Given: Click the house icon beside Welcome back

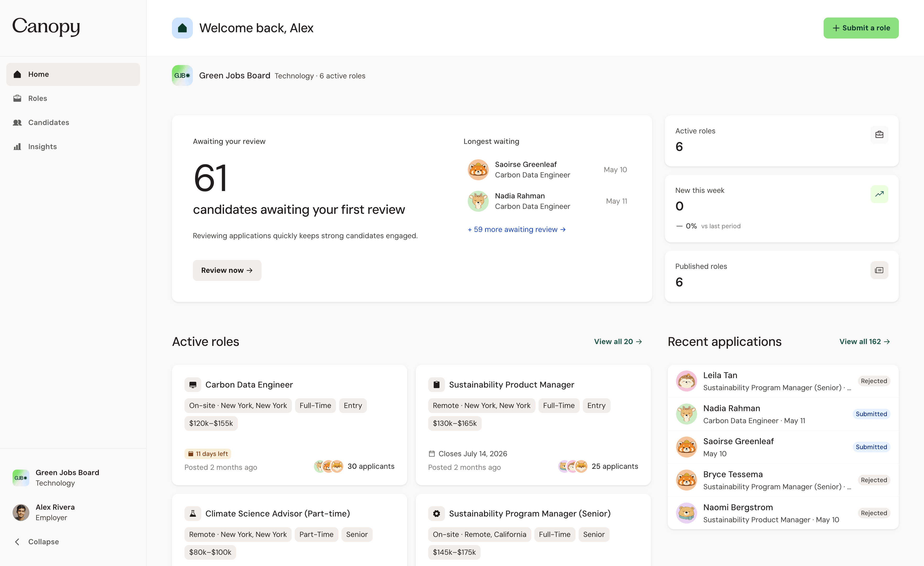Looking at the screenshot, I should (182, 28).
